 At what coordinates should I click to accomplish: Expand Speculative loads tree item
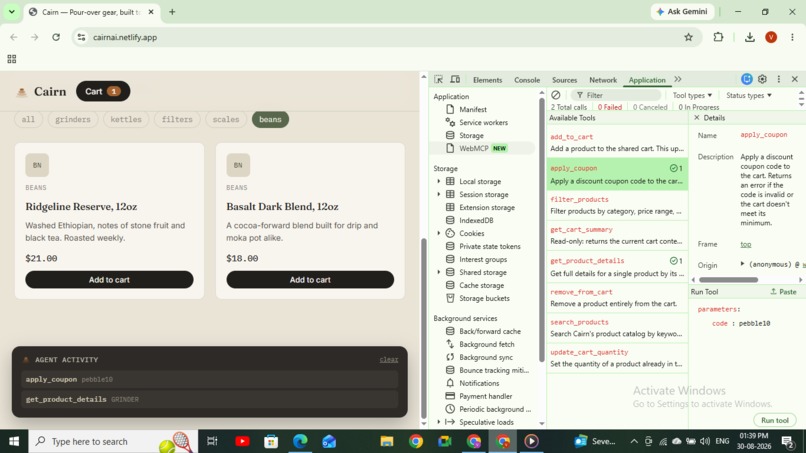click(x=438, y=422)
